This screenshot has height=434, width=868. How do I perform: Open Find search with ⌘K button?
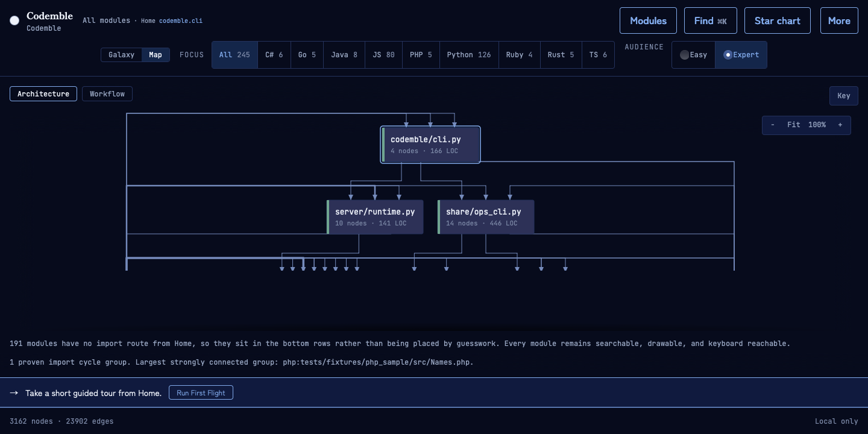click(x=711, y=20)
